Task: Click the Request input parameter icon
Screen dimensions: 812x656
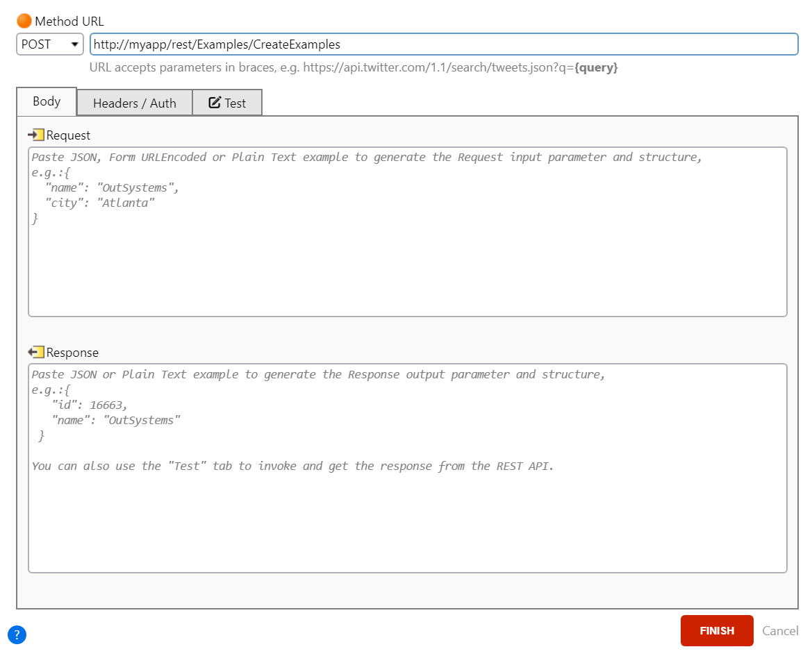Action: [37, 135]
